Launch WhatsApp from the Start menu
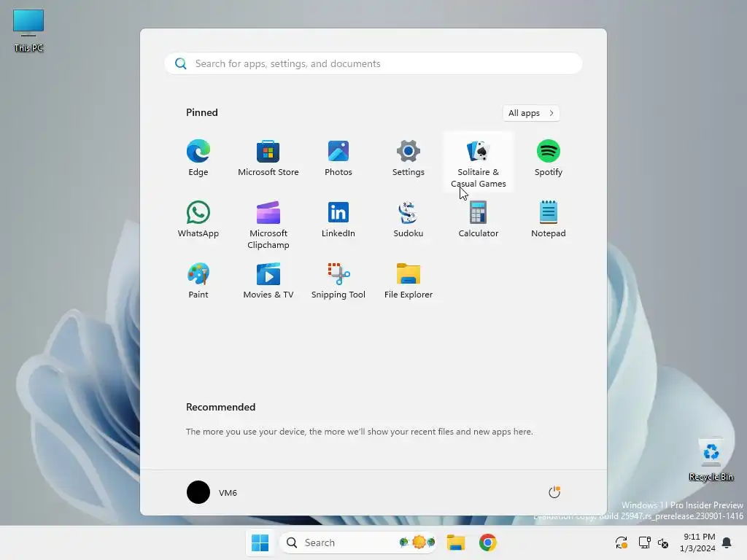 198,220
